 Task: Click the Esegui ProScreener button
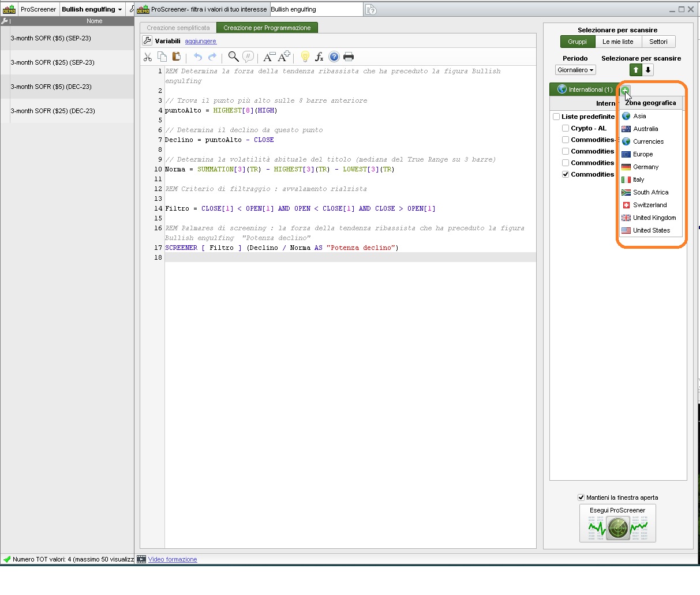coord(617,523)
